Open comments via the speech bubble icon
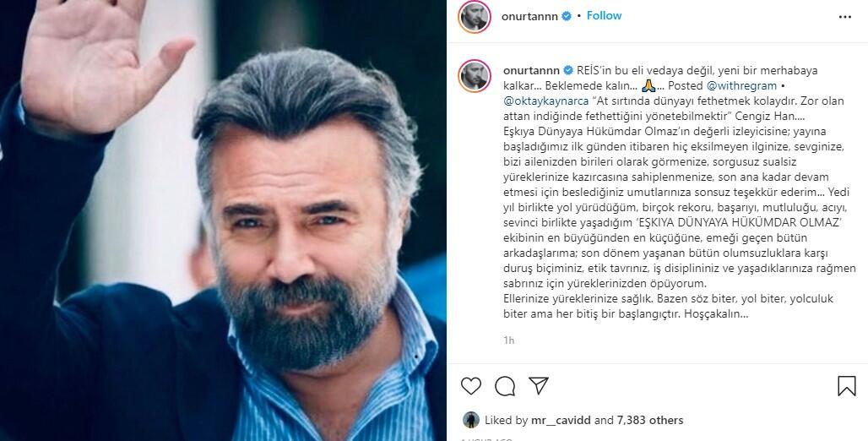Image resolution: width=868 pixels, height=441 pixels. tap(505, 385)
